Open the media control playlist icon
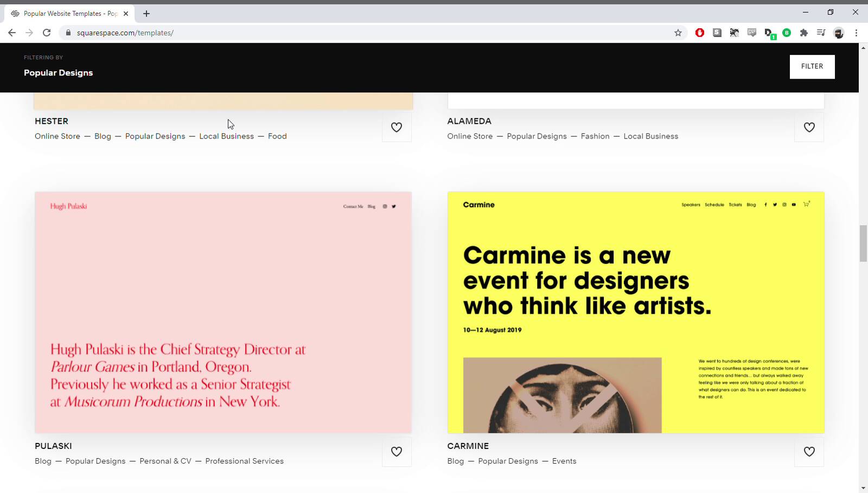This screenshot has height=493, width=868. (x=821, y=33)
